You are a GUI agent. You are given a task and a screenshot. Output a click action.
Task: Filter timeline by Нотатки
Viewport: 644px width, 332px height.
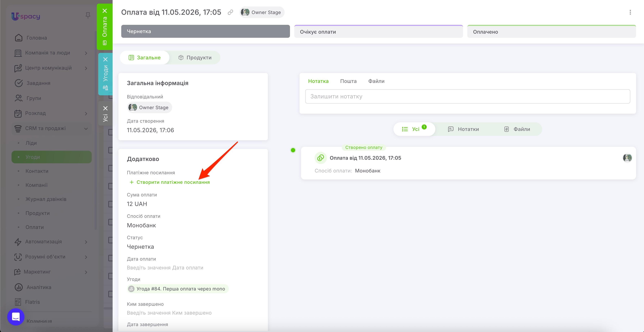point(463,129)
